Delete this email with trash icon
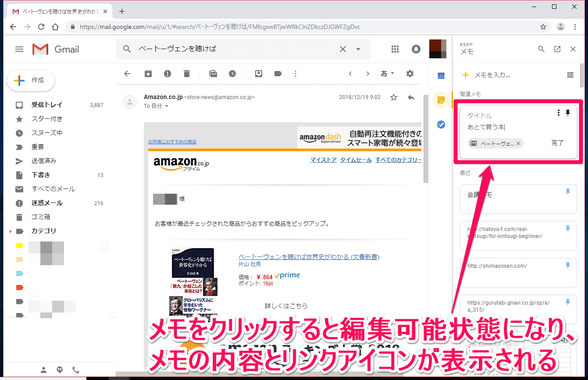588x380 pixels. (187, 74)
